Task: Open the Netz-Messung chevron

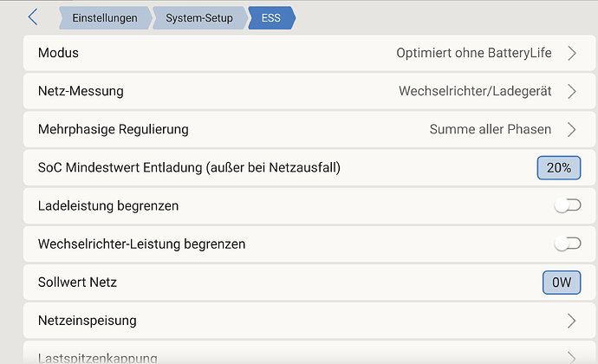Action: 571,91
